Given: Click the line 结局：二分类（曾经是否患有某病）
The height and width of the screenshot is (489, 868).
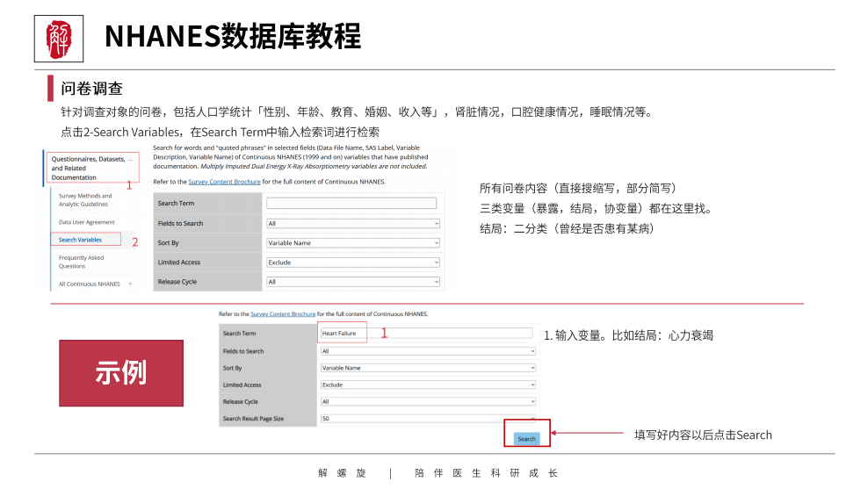Looking at the screenshot, I should [567, 228].
